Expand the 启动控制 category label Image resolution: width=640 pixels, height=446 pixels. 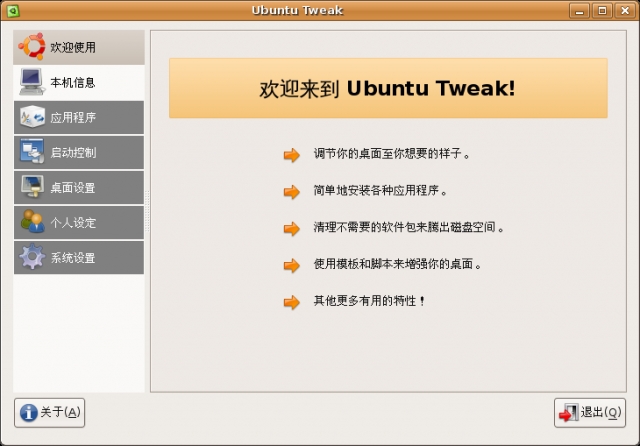(73, 153)
